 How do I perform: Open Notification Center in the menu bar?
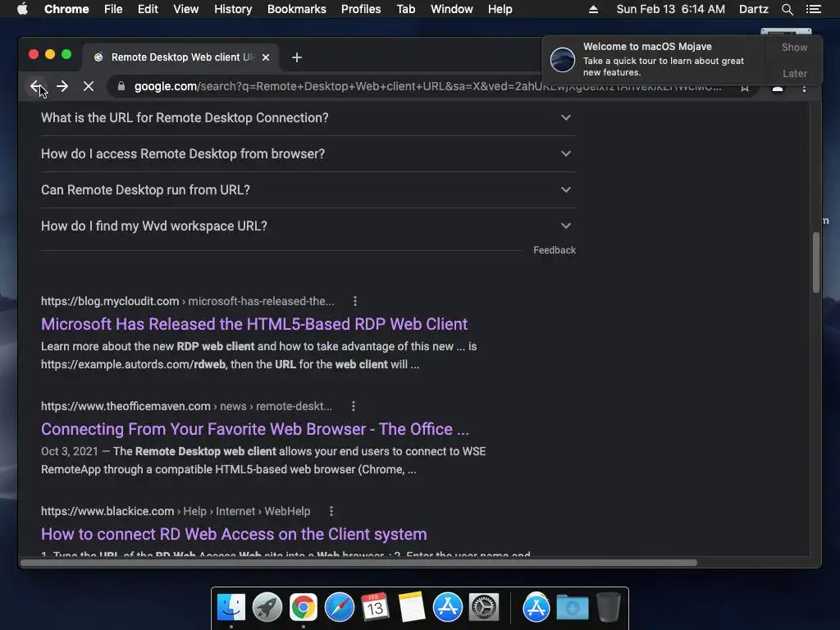[x=813, y=9]
